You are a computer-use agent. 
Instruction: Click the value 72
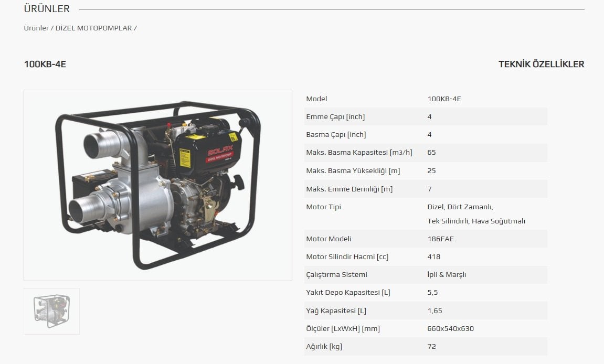pyautogui.click(x=431, y=347)
